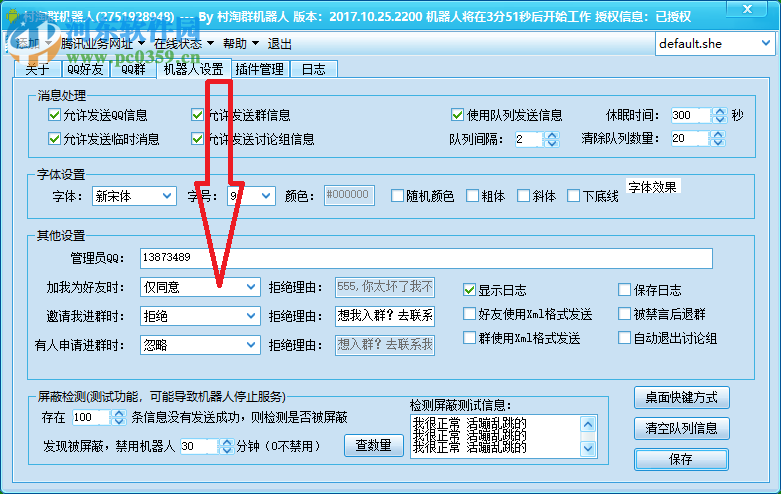Open the 字号 font size dropdown
781x494 pixels.
251,196
